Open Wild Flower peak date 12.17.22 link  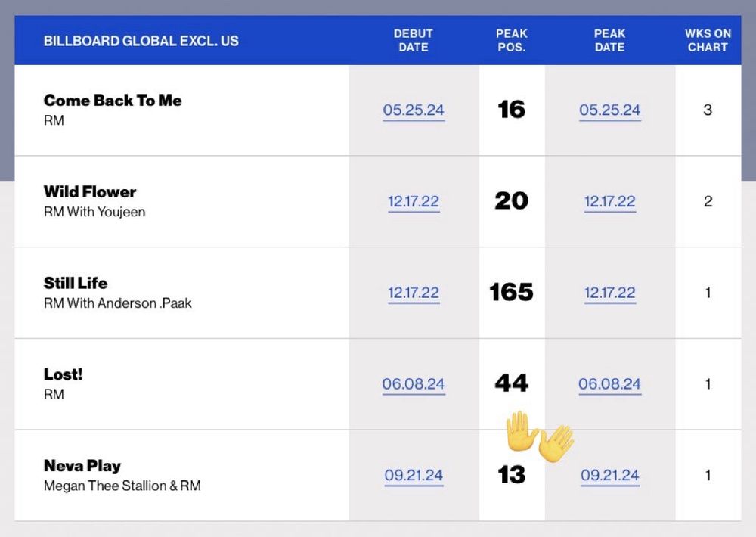pyautogui.click(x=609, y=201)
